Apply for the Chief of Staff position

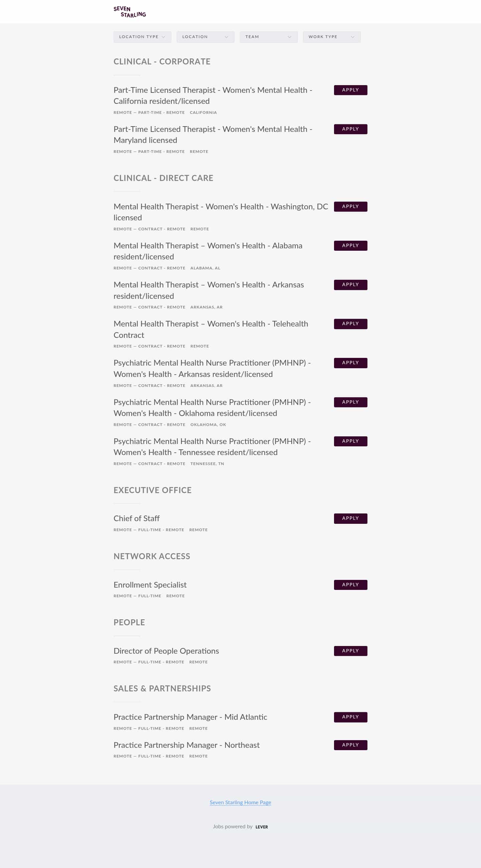[350, 518]
